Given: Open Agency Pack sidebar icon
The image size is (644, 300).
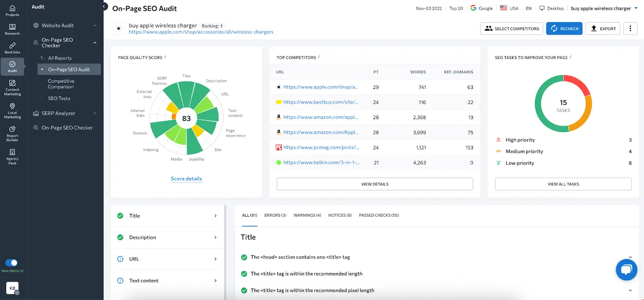Looking at the screenshot, I should 12,157.
